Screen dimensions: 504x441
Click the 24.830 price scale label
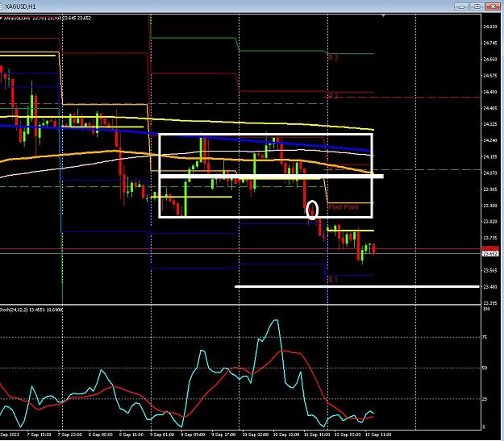490,27
